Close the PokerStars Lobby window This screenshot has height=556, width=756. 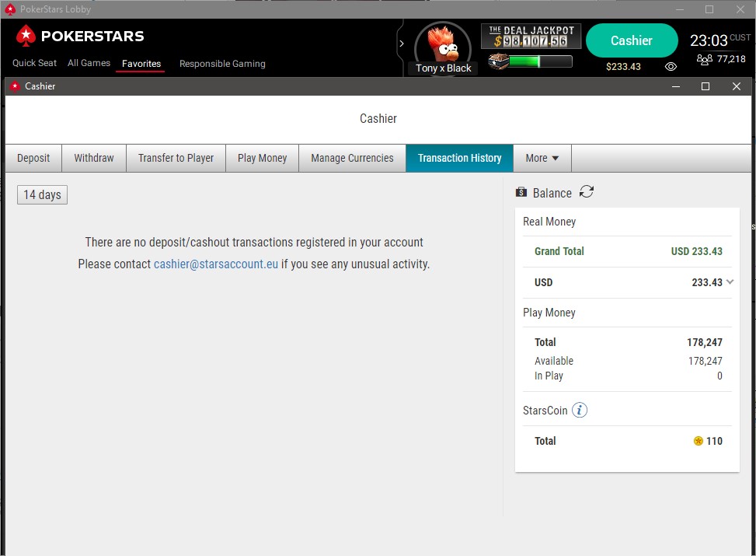pyautogui.click(x=740, y=9)
